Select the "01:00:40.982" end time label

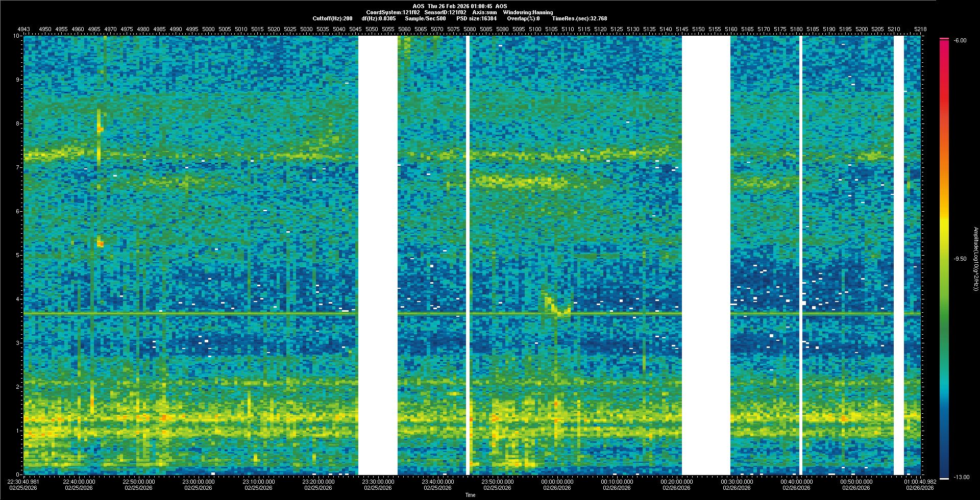[921, 482]
